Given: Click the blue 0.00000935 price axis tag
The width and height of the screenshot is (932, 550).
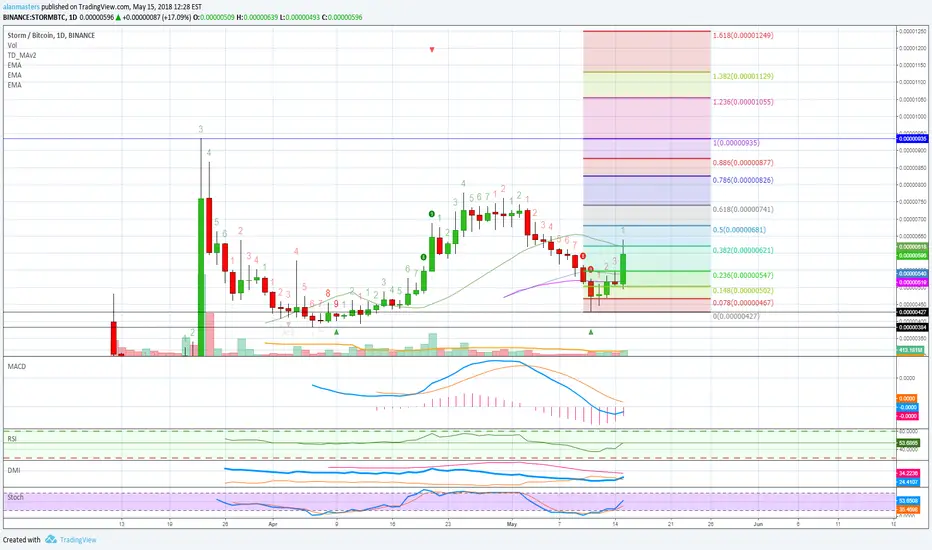Looking at the screenshot, I should pyautogui.click(x=912, y=139).
